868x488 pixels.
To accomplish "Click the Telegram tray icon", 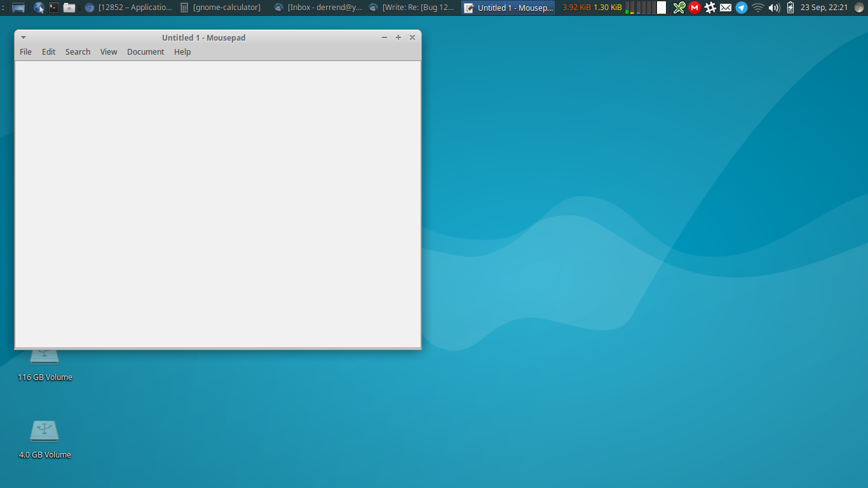I will [742, 8].
